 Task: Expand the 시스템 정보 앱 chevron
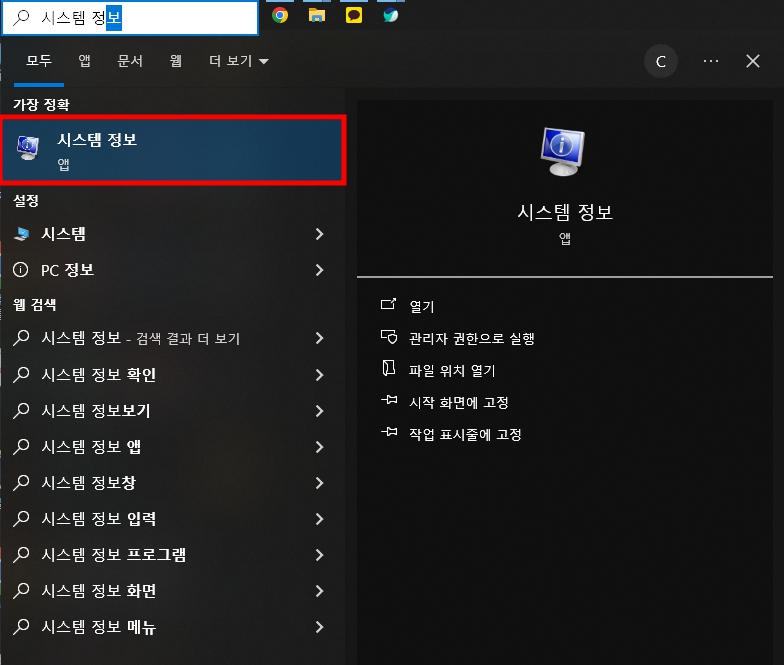click(320, 446)
